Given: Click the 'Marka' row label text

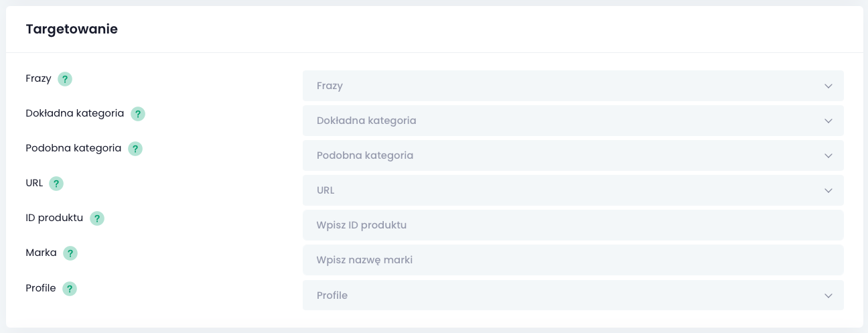Looking at the screenshot, I should click(x=41, y=253).
